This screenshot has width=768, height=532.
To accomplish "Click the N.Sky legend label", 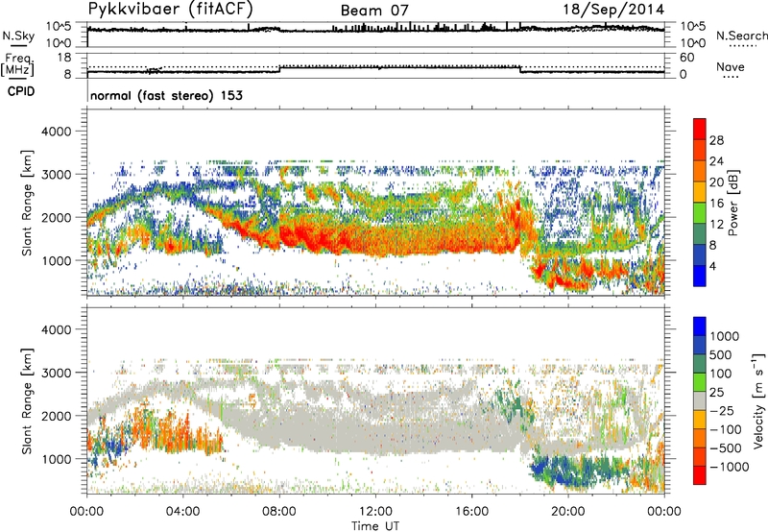I will pyautogui.click(x=18, y=36).
